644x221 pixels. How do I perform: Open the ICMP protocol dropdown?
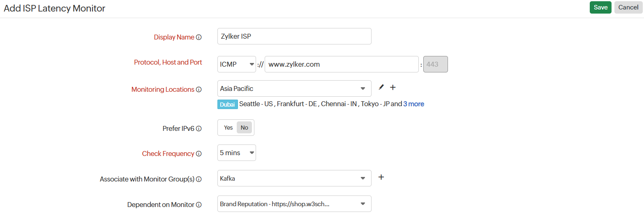[x=237, y=64]
